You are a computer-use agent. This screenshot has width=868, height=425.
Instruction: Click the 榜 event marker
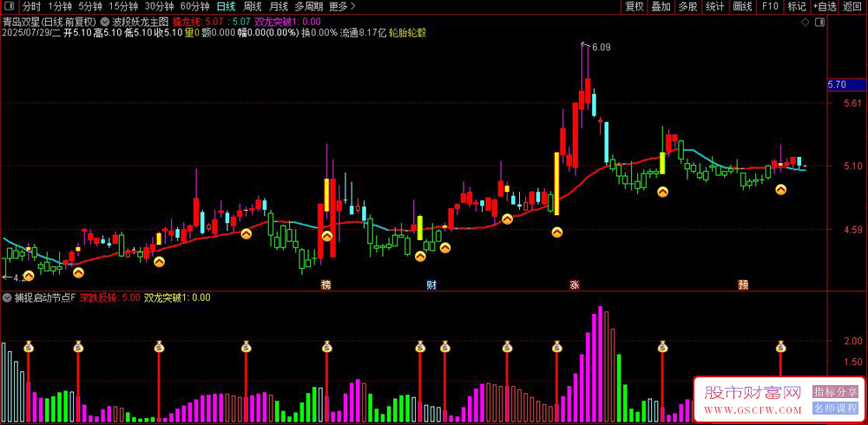pyautogui.click(x=326, y=285)
